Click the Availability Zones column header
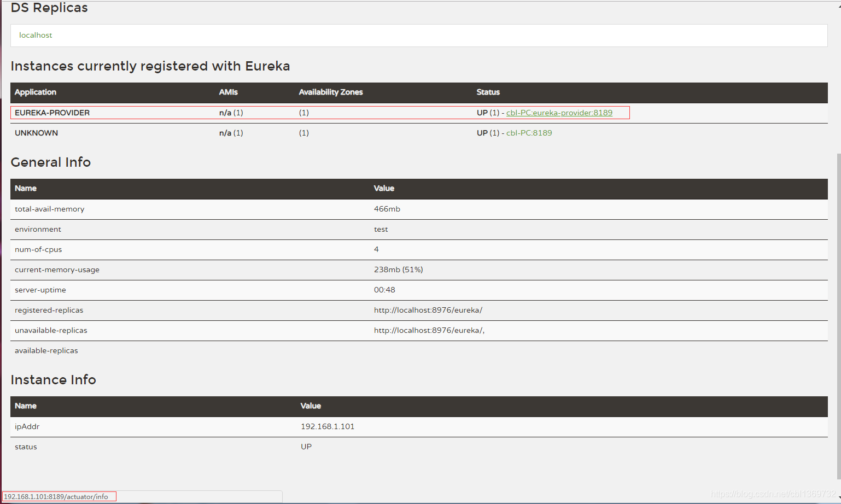The image size is (841, 504). (330, 92)
